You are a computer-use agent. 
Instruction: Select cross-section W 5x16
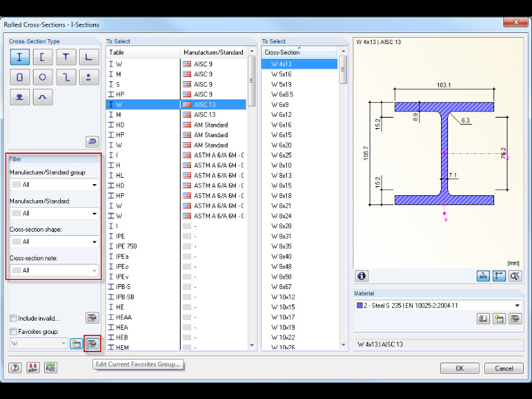pyautogui.click(x=300, y=74)
